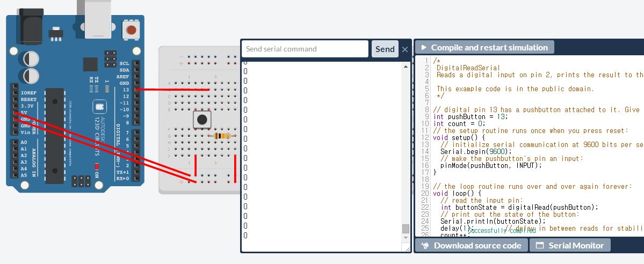Click the 'DigitalReadSerial' comment line

[468, 68]
